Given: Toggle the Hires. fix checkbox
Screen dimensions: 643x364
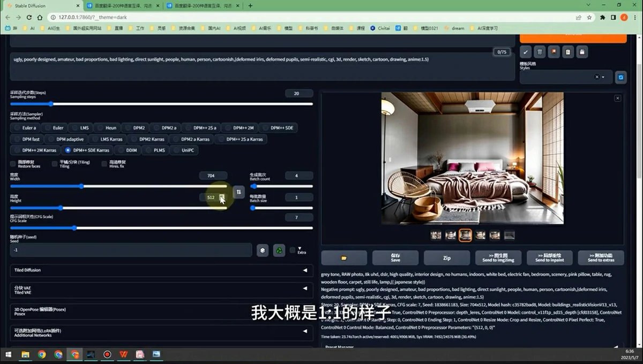Looking at the screenshot, I should click(x=104, y=164).
